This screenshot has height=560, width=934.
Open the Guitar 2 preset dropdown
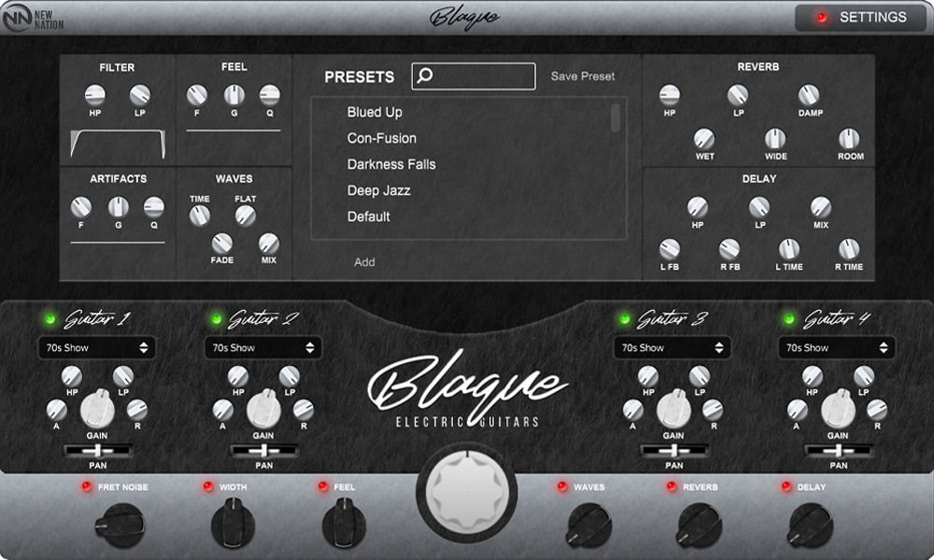(x=262, y=348)
